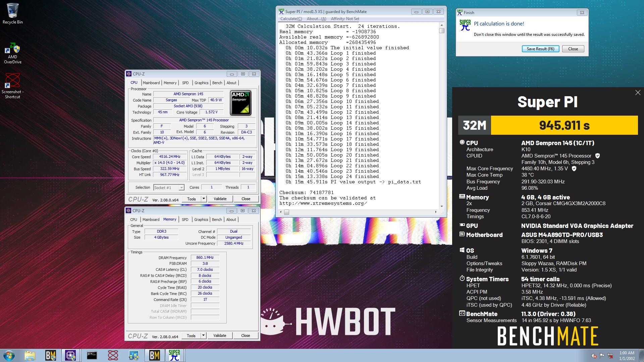
Task: Click the Super PI icon in the Finish dialog's title bar
Action: (460, 12)
